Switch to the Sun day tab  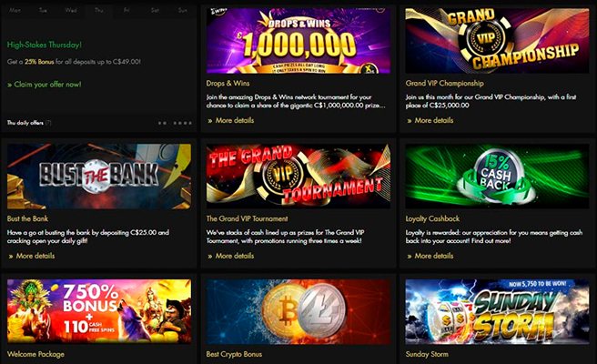click(x=183, y=10)
